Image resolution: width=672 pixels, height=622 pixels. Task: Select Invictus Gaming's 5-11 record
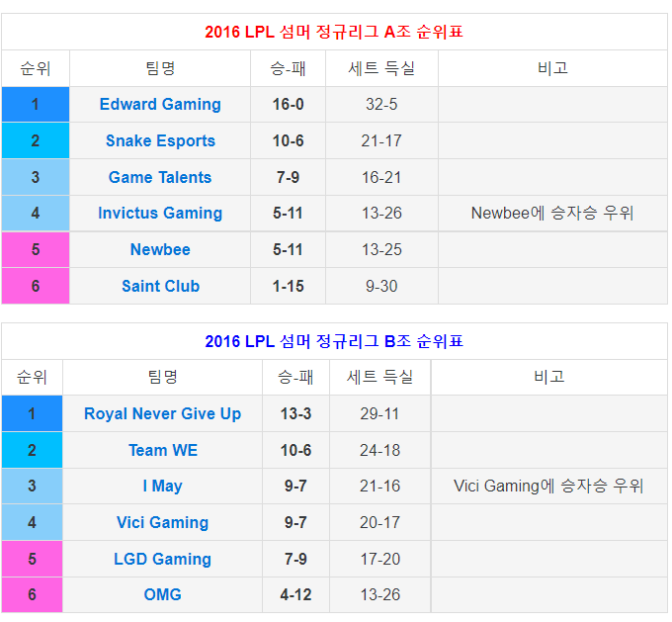coord(288,214)
